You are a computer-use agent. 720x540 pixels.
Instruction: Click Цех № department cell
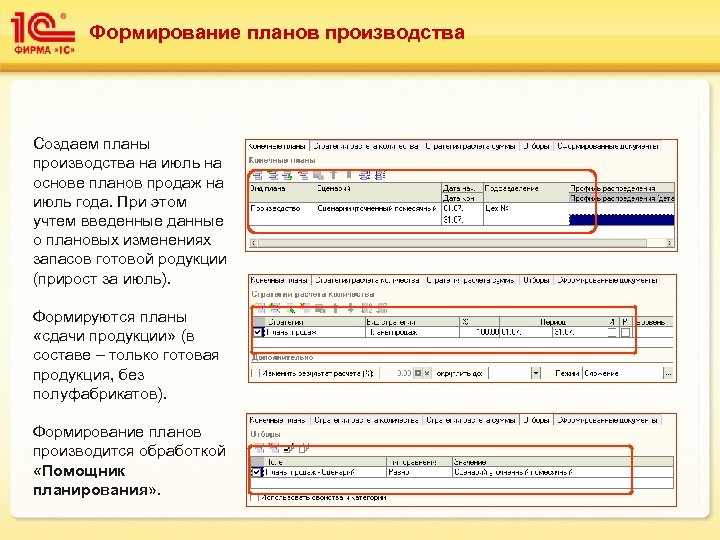[x=525, y=214]
